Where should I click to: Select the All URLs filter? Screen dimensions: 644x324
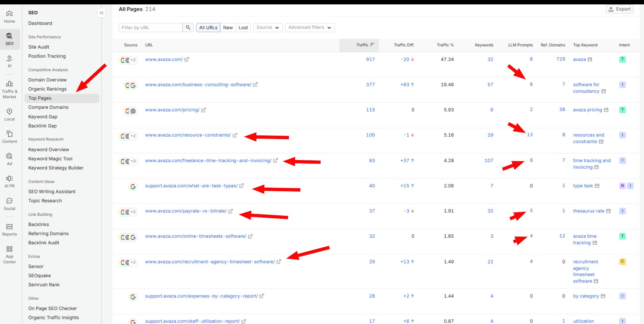(208, 28)
